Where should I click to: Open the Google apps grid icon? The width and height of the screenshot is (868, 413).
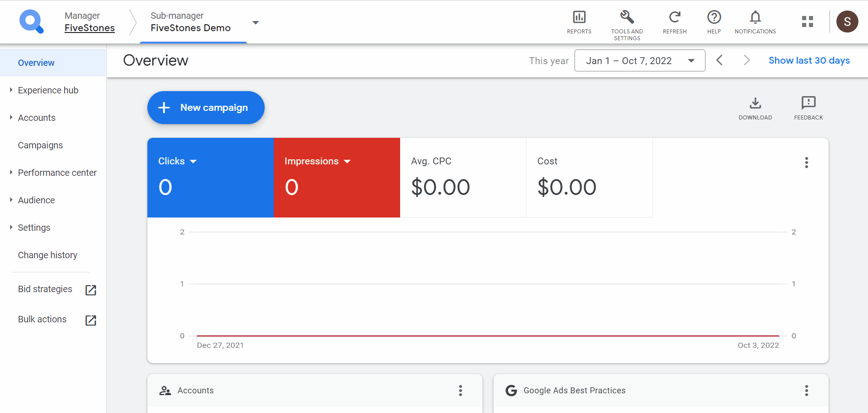click(x=808, y=22)
